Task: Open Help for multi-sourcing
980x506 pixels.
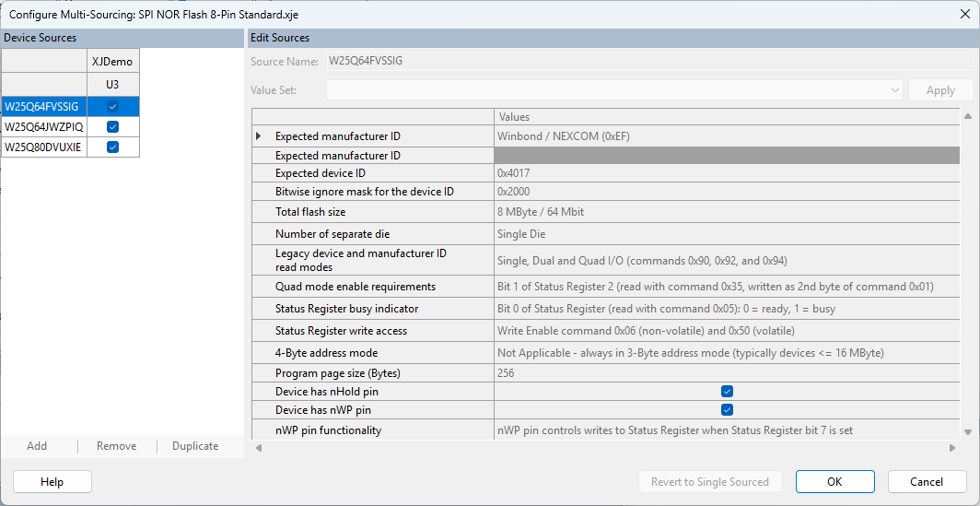Action: 52,481
